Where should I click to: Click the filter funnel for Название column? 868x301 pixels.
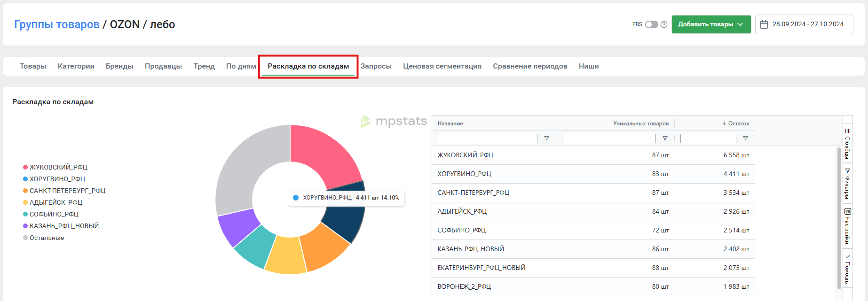click(x=546, y=139)
